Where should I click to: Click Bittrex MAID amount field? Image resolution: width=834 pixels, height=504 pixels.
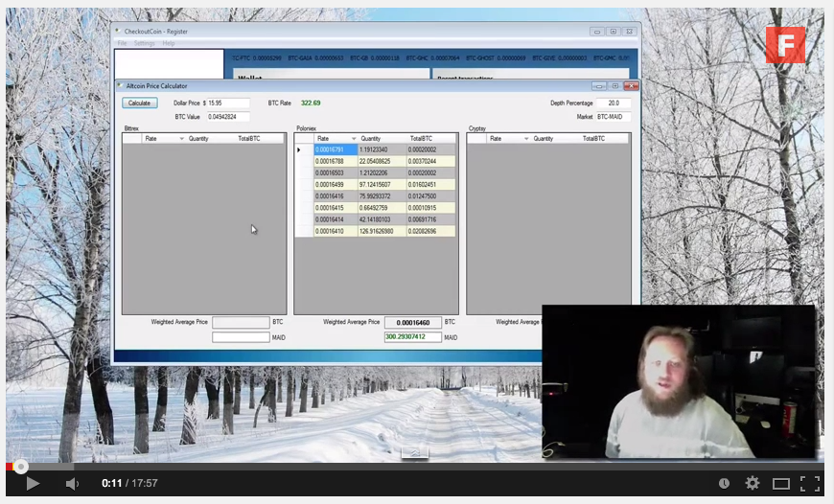241,337
